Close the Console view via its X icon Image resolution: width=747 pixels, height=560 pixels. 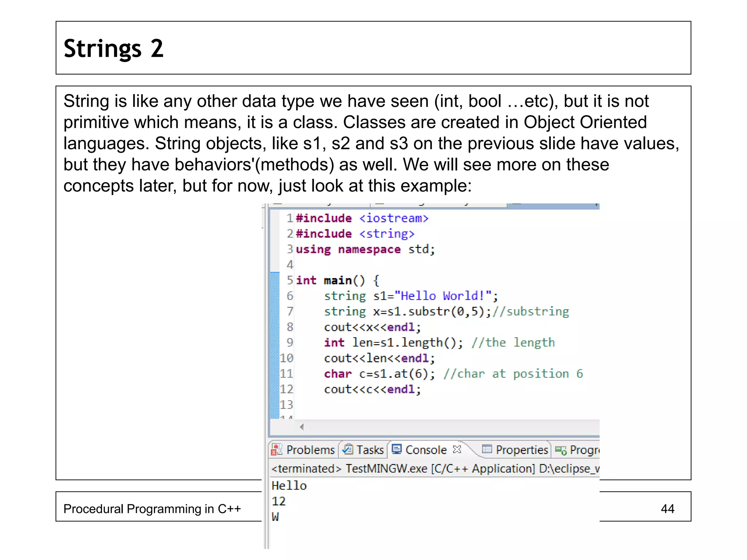click(457, 449)
